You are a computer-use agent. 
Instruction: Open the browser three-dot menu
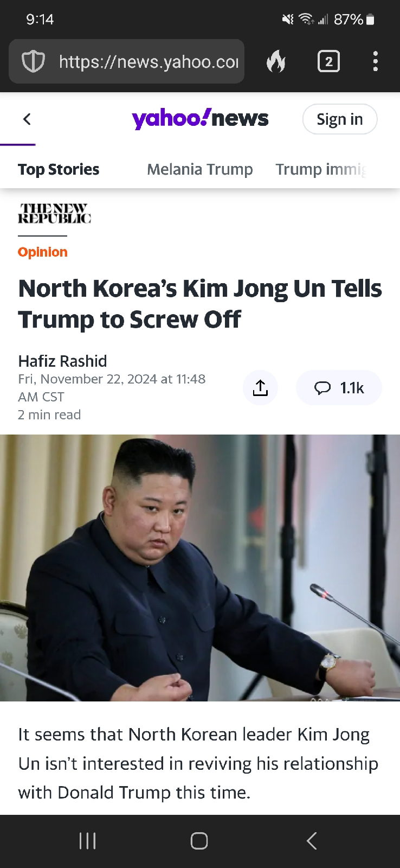pyautogui.click(x=375, y=61)
